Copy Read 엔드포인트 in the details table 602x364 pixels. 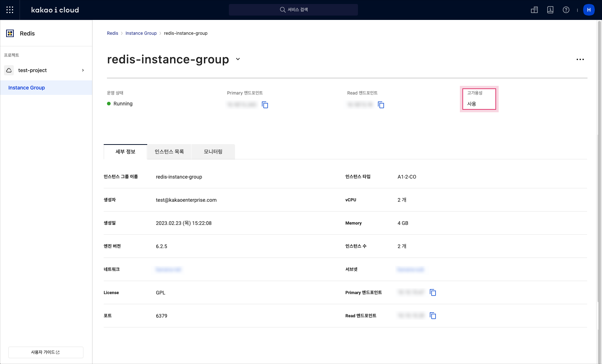433,315
